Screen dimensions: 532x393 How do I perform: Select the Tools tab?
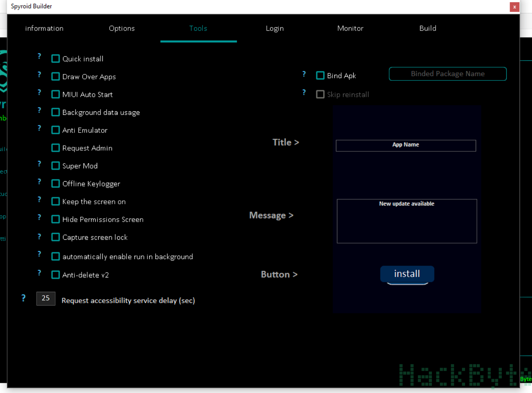[x=198, y=28]
